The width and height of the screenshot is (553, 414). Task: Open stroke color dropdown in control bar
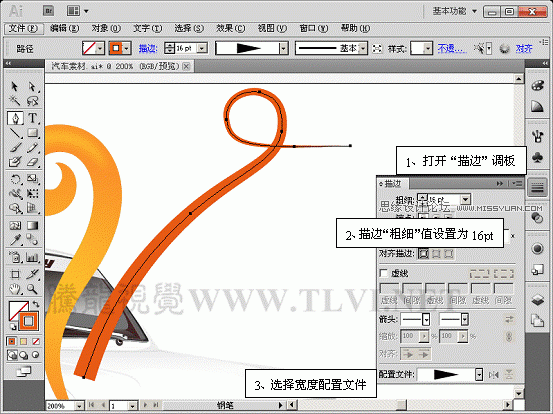point(127,48)
